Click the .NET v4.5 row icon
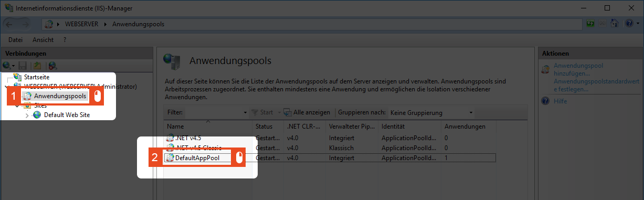The height and width of the screenshot is (200, 644). (170, 138)
